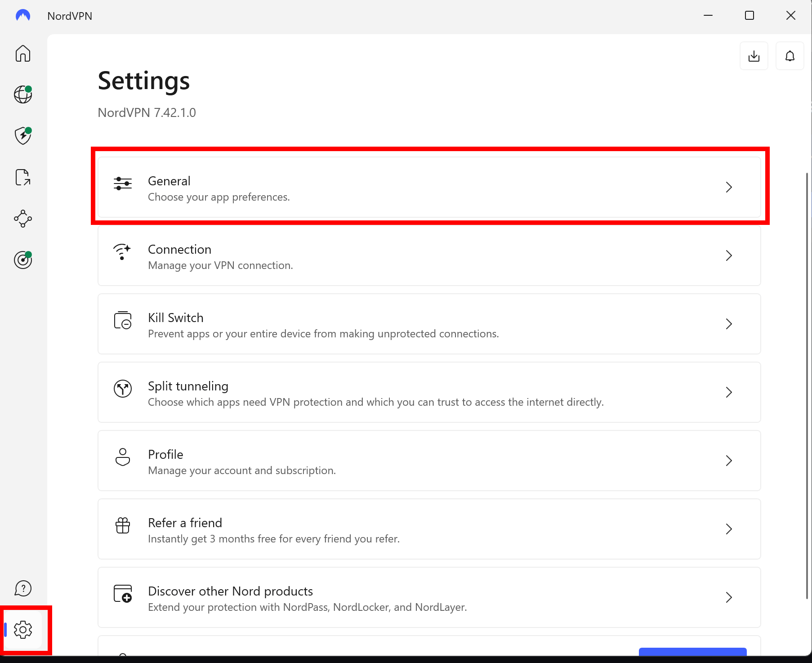Select Discover other Nord products title
812x663 pixels.
(x=230, y=591)
